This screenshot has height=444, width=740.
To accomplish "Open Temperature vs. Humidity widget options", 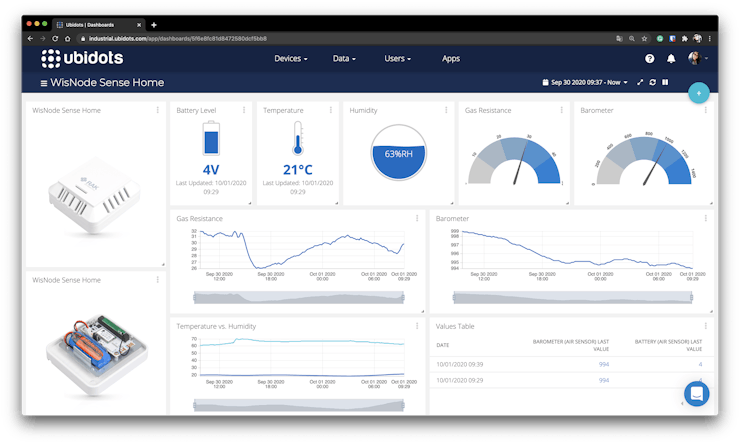I will 417,326.
